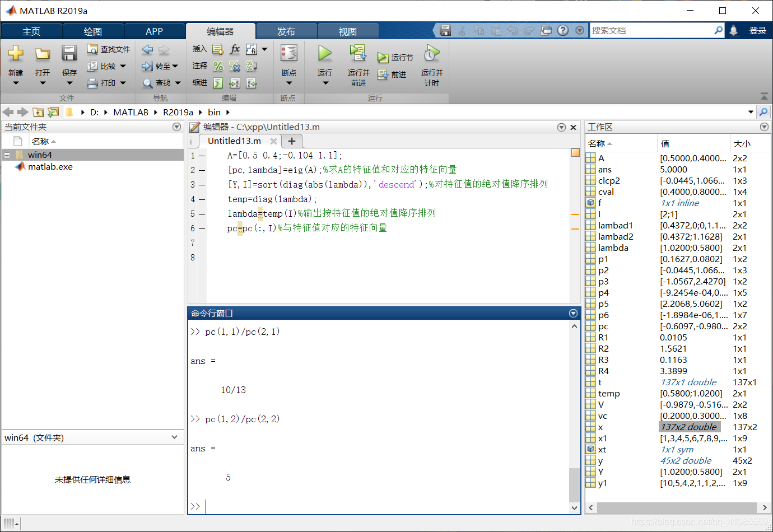Click the Breakpoints (断点) icon
Screen dimensions: 773x532
(289, 53)
